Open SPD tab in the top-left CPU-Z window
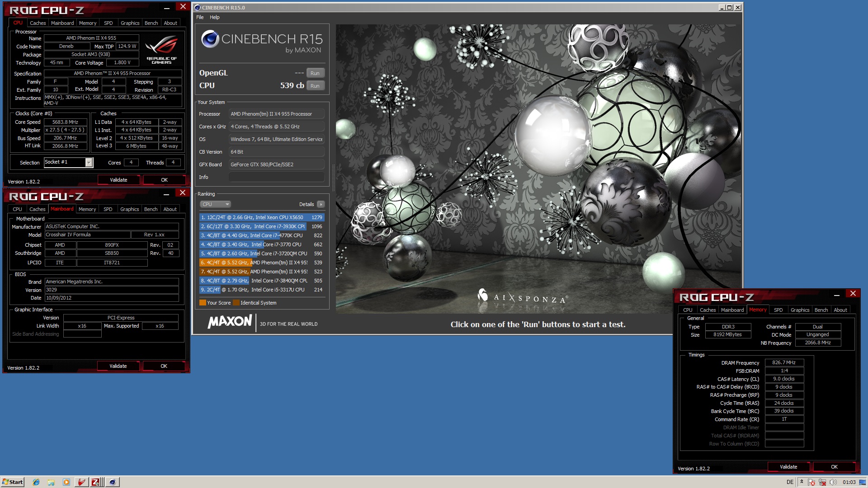This screenshot has width=868, height=488. 108,23
